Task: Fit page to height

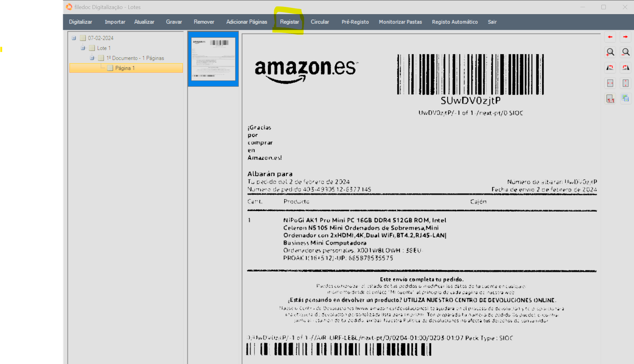Action: point(625,83)
